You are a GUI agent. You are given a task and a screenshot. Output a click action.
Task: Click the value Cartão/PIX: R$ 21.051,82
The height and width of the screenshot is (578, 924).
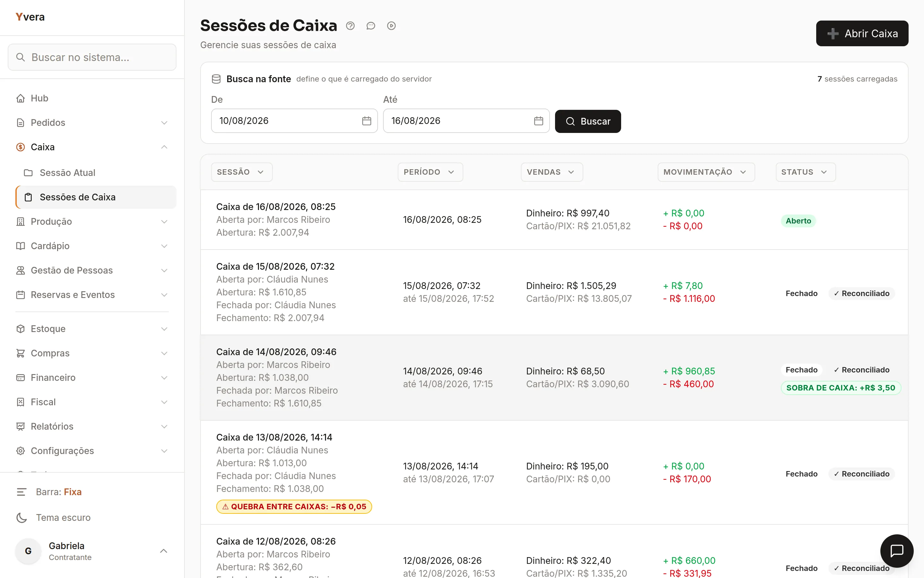pyautogui.click(x=578, y=226)
